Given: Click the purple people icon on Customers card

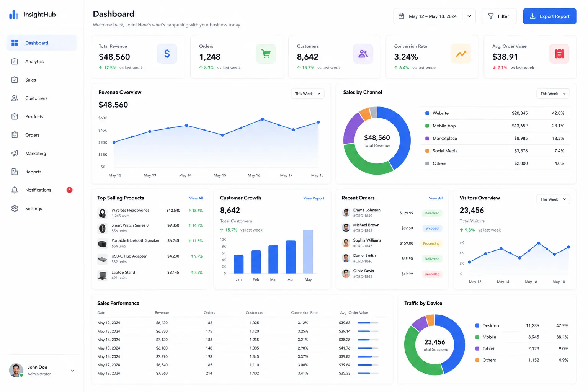Looking at the screenshot, I should (363, 54).
